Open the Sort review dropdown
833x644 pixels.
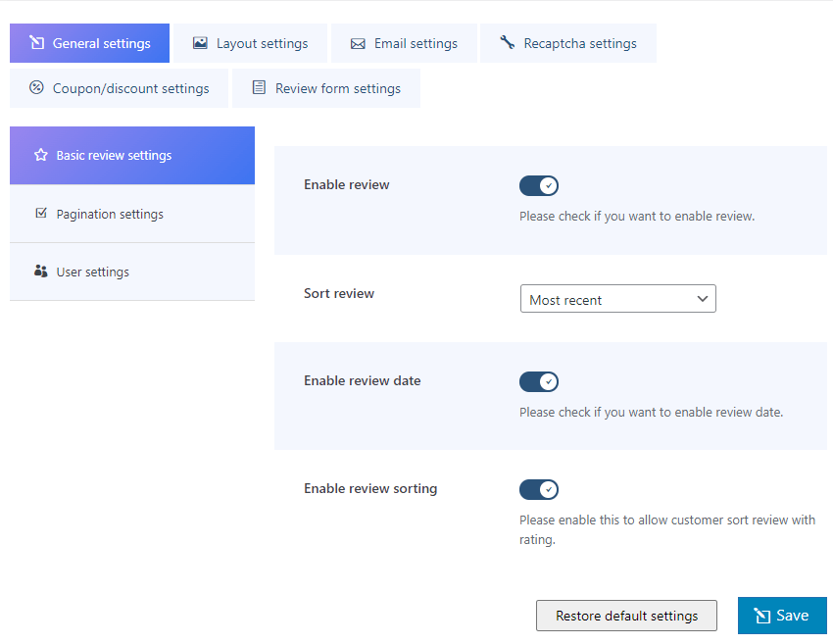tap(617, 299)
